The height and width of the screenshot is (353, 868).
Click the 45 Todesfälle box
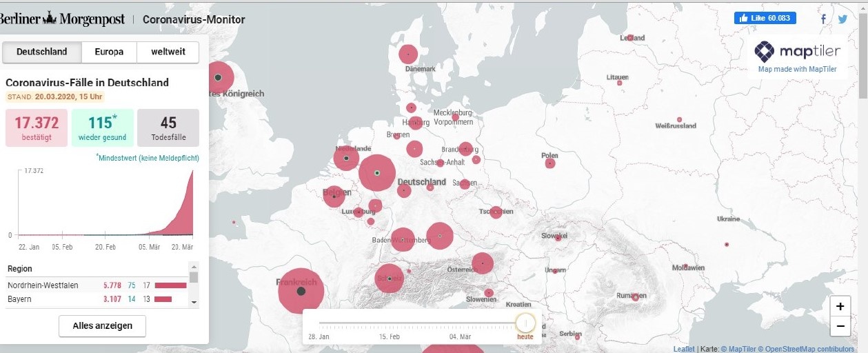click(x=168, y=128)
